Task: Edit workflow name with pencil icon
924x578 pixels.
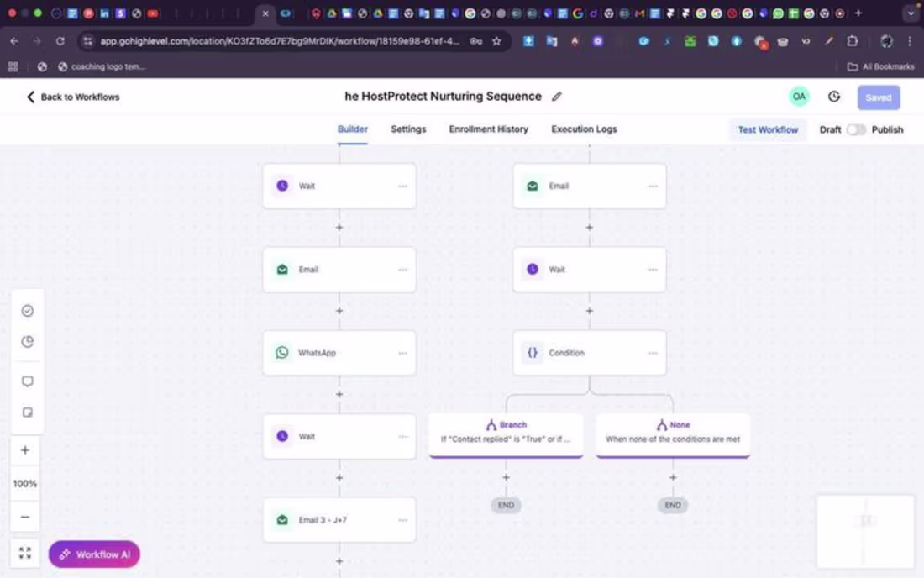Action: 556,96
